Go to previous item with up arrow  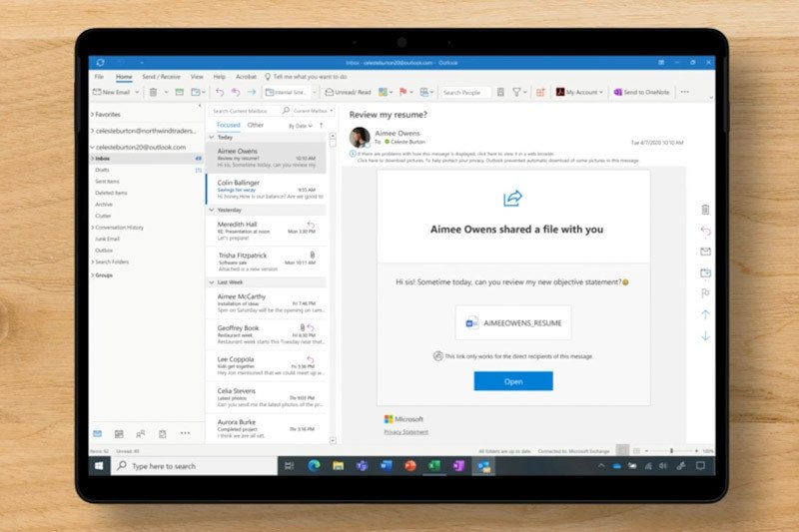click(x=705, y=314)
